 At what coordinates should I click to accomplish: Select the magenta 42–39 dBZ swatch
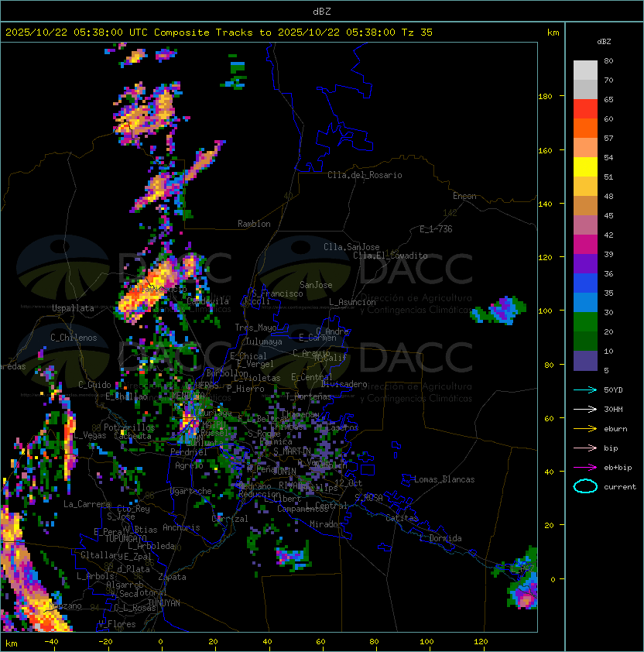(585, 245)
